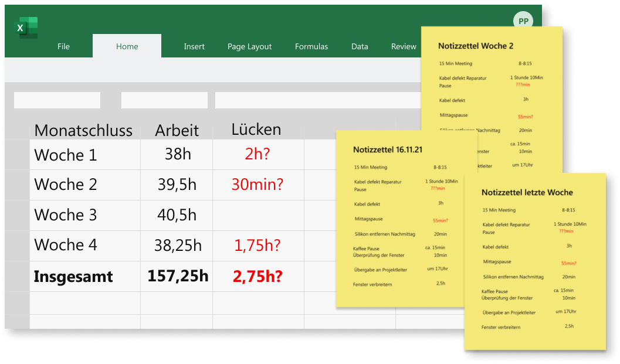The height and width of the screenshot is (364, 620).
Task: Click Fenster verbreitern in the 16.11.21 note
Action: 372,284
